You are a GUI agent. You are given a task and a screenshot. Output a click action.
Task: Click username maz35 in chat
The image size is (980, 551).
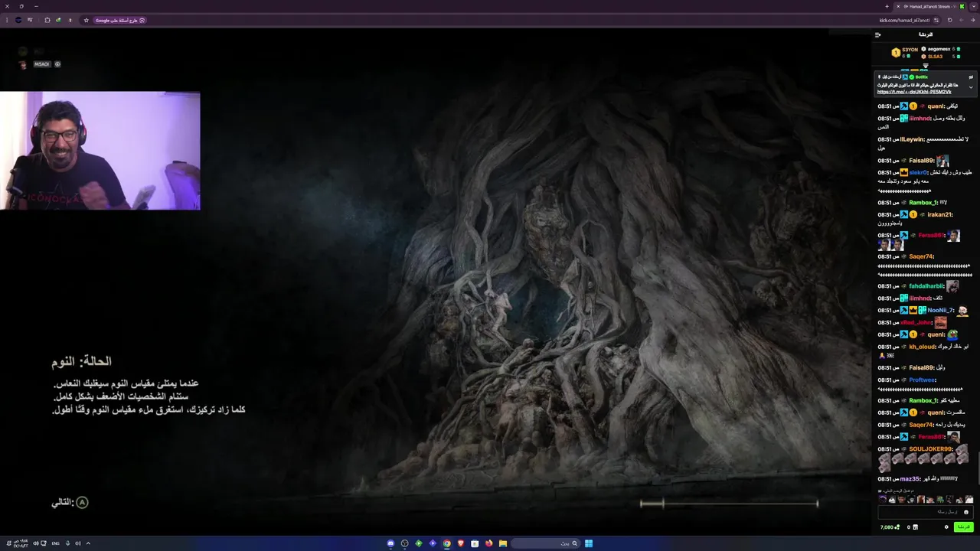[x=910, y=479]
